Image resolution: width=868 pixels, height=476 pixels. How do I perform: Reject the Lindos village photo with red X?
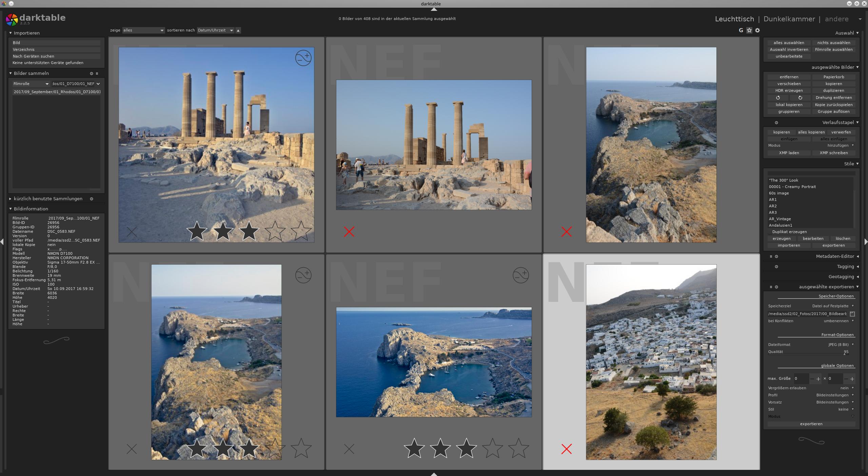566,449
